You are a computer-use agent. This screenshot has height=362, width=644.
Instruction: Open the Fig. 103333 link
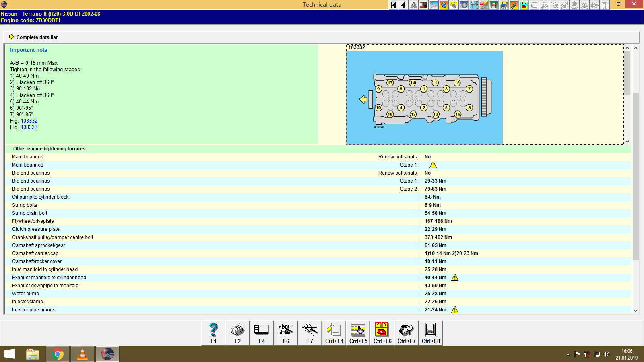29,127
